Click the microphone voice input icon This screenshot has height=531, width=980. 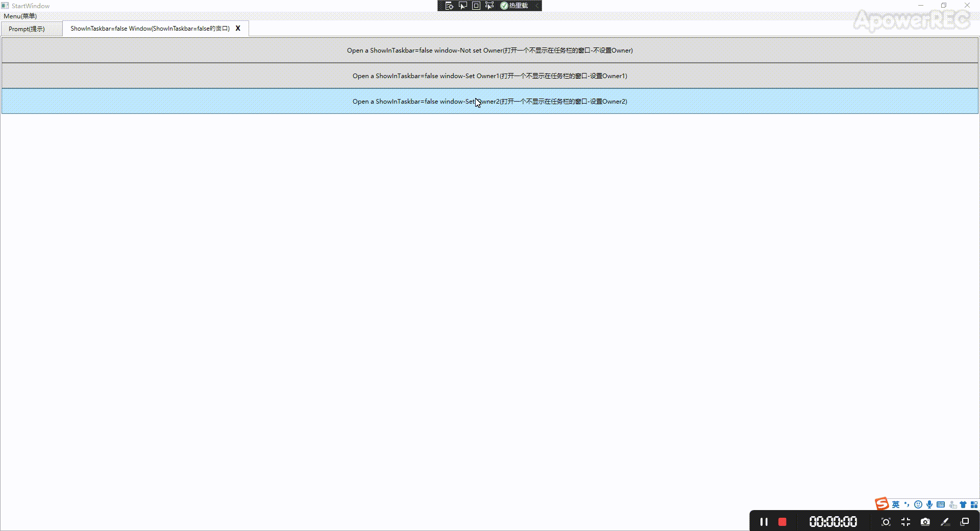click(x=929, y=504)
